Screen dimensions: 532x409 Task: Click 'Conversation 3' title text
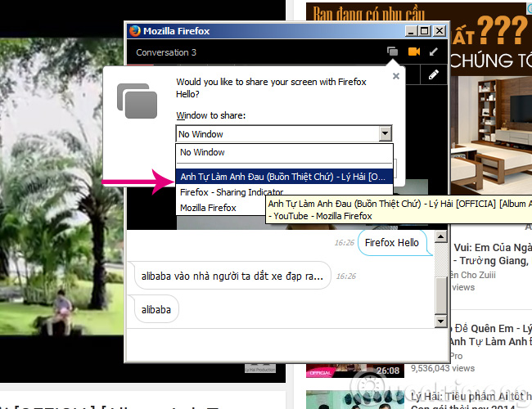tap(166, 52)
